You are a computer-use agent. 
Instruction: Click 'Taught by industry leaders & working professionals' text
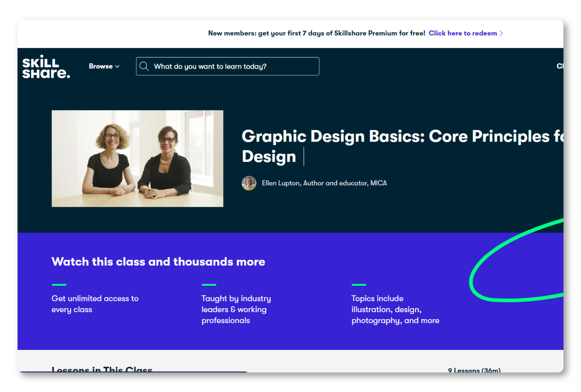(x=236, y=309)
